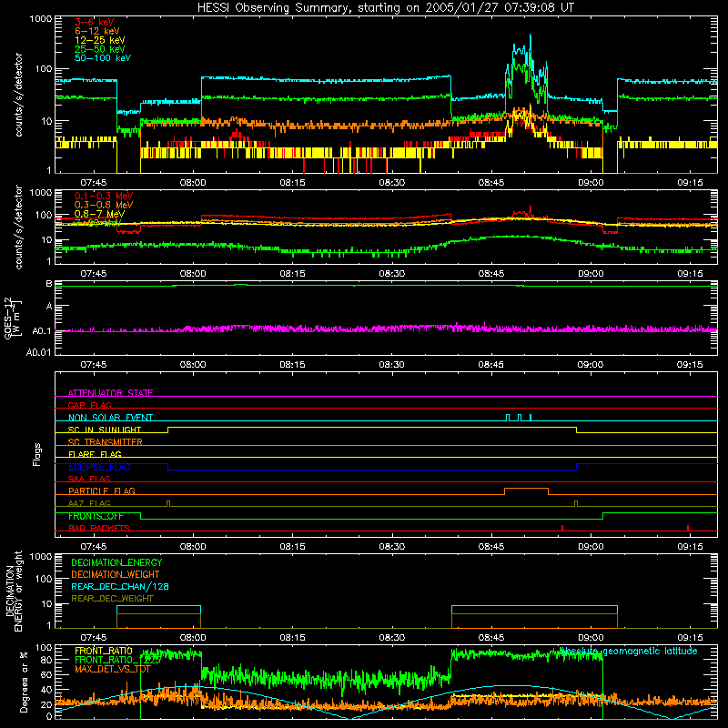This screenshot has width=728, height=728.
Task: Select the 6-12 keV legend label
Action: tap(97, 31)
